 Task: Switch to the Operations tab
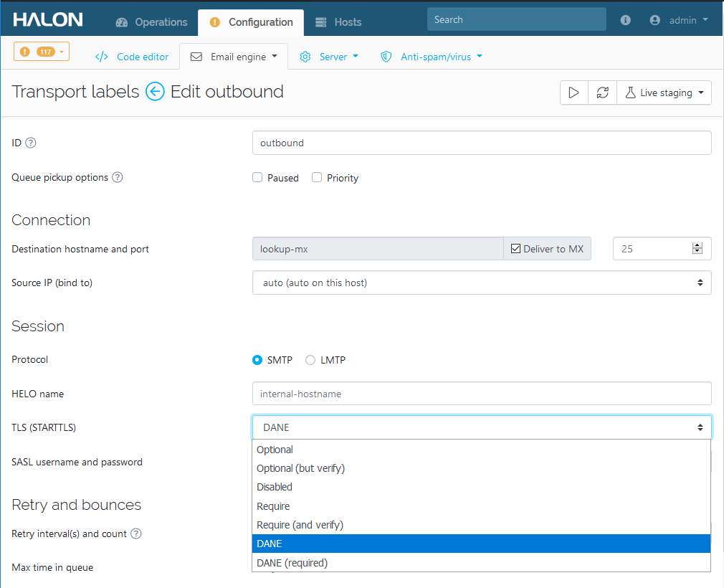coord(151,22)
